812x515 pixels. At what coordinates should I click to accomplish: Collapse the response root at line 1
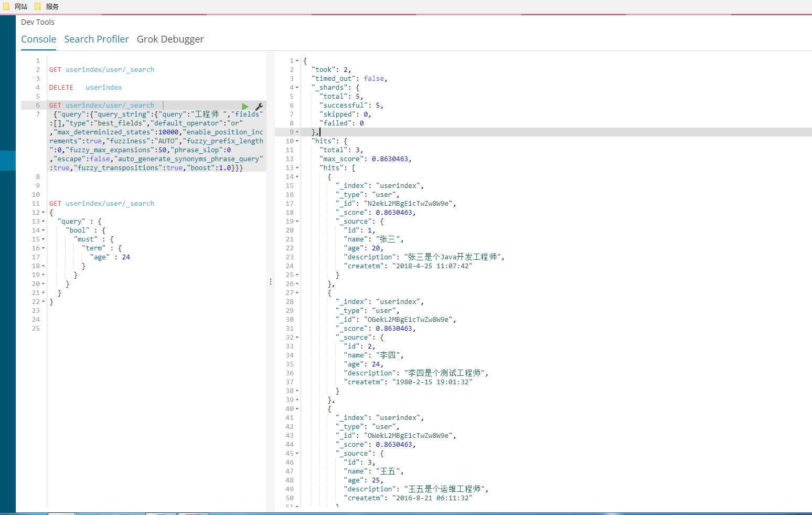pyautogui.click(x=297, y=61)
